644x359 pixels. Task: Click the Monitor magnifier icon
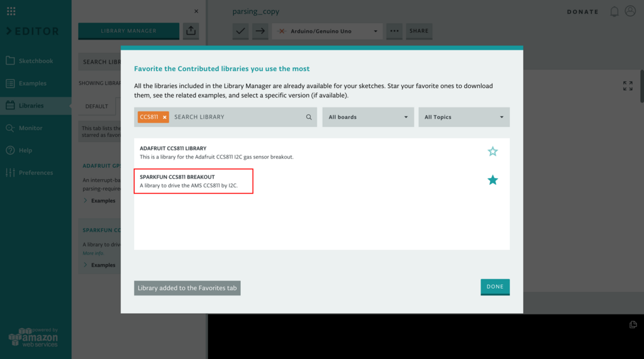point(10,128)
